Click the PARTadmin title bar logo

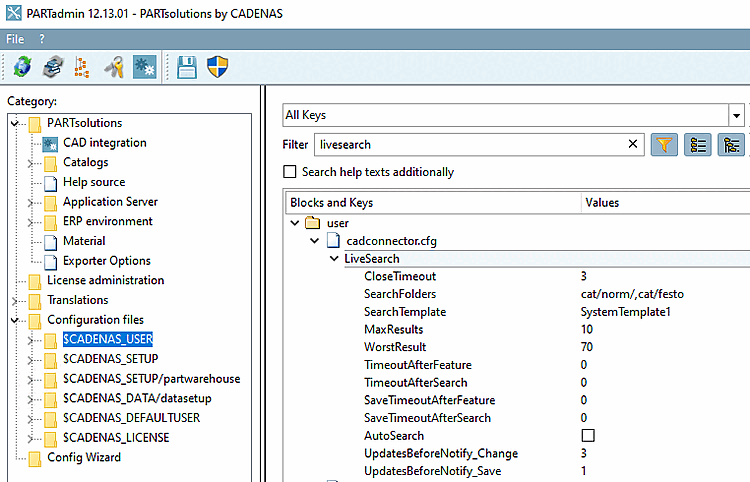click(14, 13)
